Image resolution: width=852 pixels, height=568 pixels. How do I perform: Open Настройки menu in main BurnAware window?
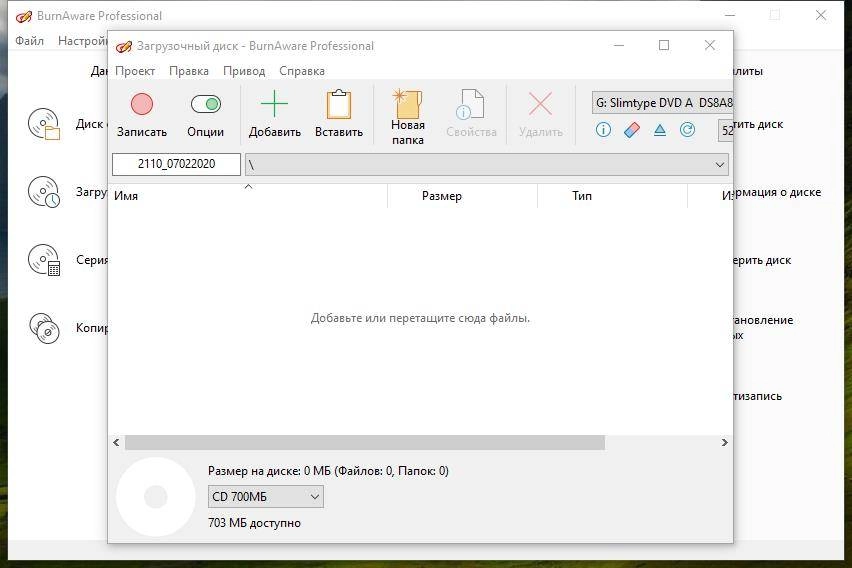point(83,41)
